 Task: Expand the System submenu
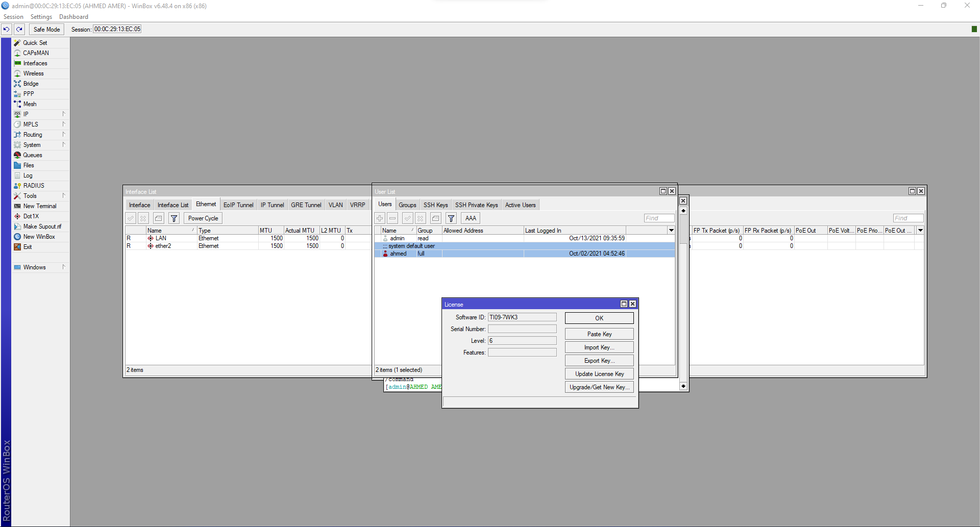point(32,145)
